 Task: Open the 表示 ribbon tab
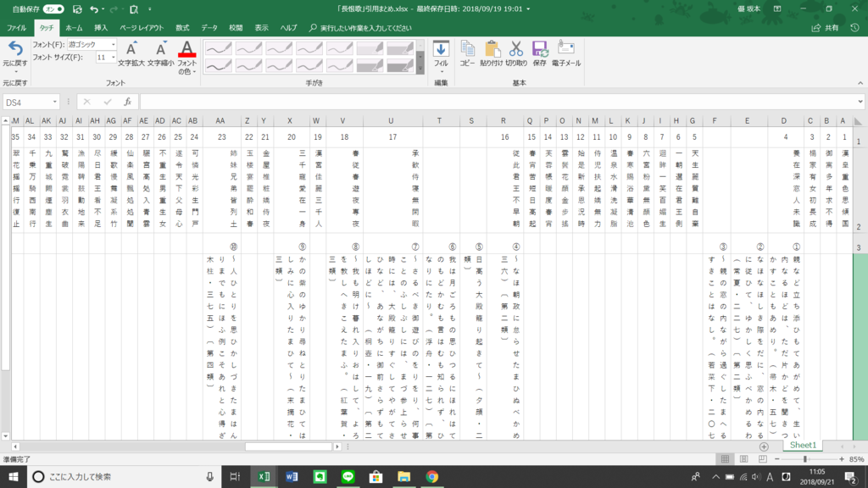tap(261, 28)
